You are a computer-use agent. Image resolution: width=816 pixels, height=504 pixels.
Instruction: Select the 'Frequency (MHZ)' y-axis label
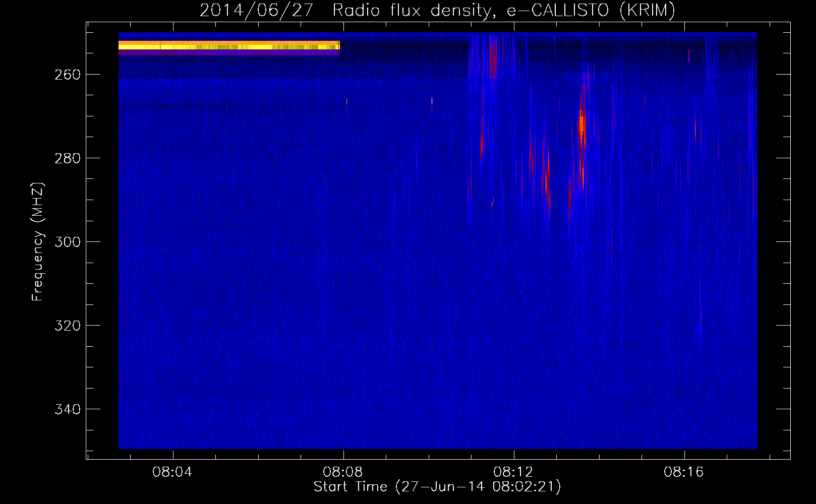pos(38,242)
